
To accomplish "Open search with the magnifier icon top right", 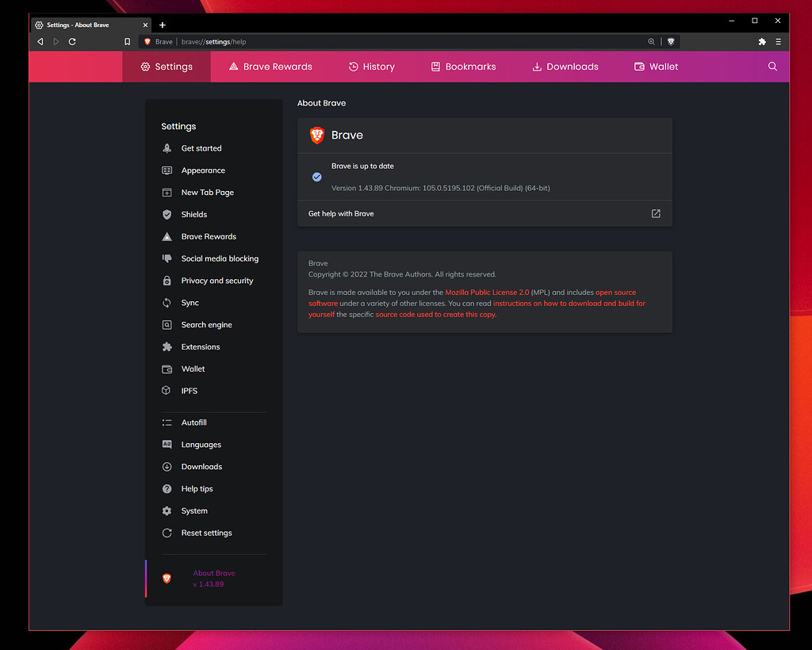I will [772, 67].
